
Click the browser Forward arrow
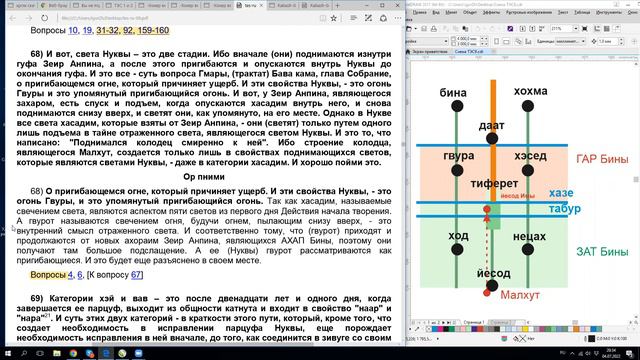click(x=29, y=18)
